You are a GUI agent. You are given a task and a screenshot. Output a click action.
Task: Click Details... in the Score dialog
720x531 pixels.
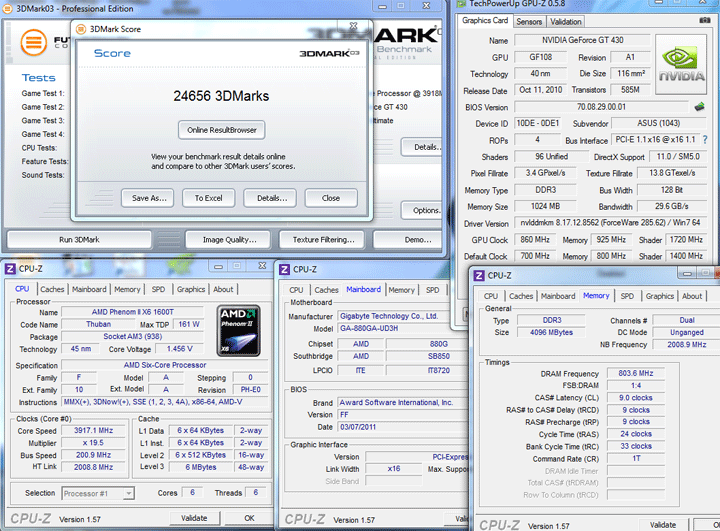coord(270,198)
